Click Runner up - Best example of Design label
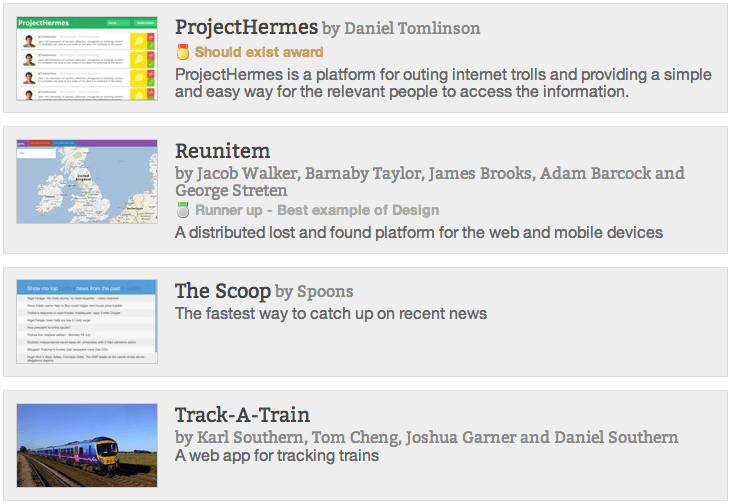Image resolution: width=731 pixels, height=504 pixels. tap(317, 210)
